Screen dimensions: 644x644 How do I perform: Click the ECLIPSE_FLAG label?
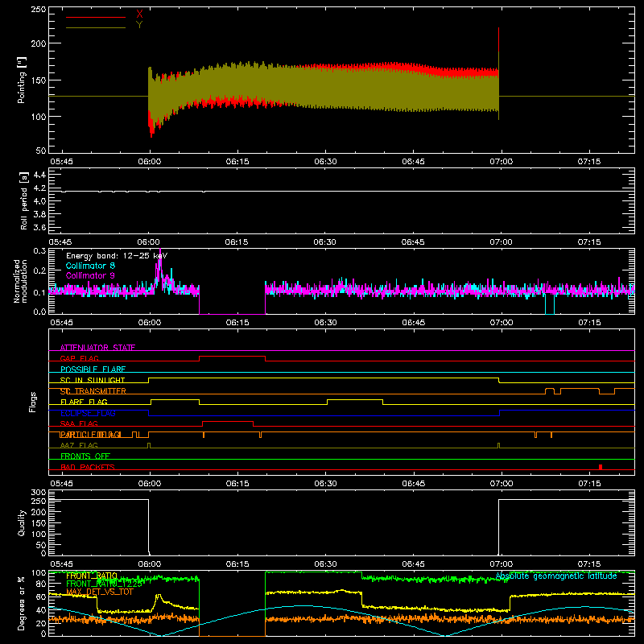point(88,413)
